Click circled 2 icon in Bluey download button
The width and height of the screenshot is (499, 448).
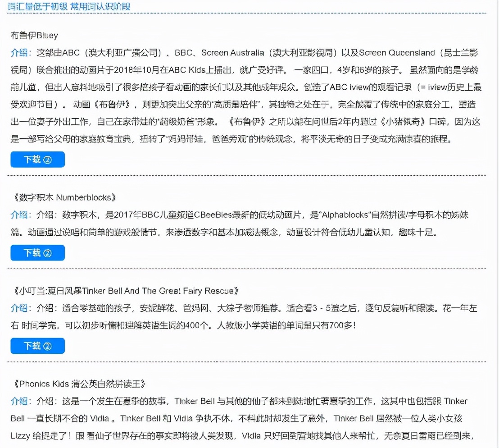click(47, 160)
